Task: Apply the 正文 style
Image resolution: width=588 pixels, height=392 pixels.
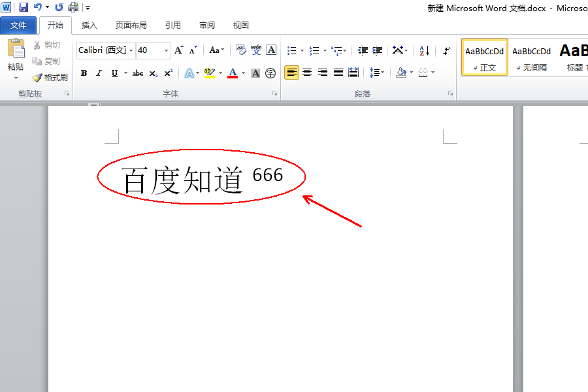Action: (x=485, y=57)
